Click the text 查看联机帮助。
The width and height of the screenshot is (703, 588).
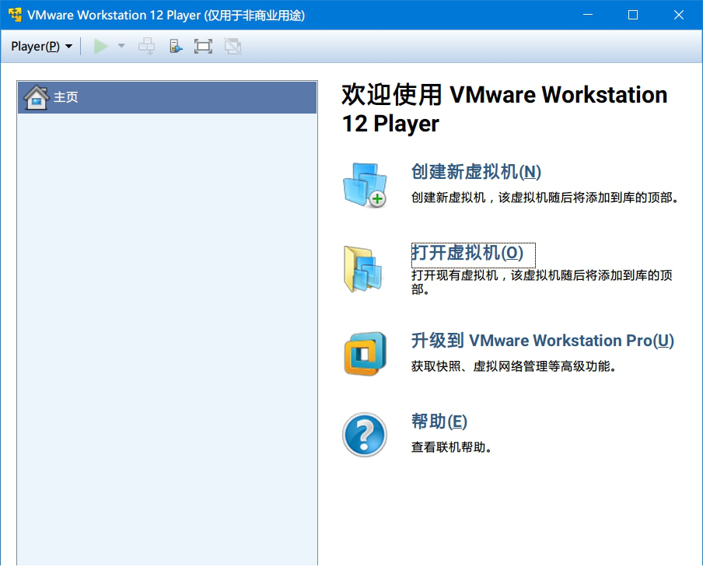[x=452, y=447]
